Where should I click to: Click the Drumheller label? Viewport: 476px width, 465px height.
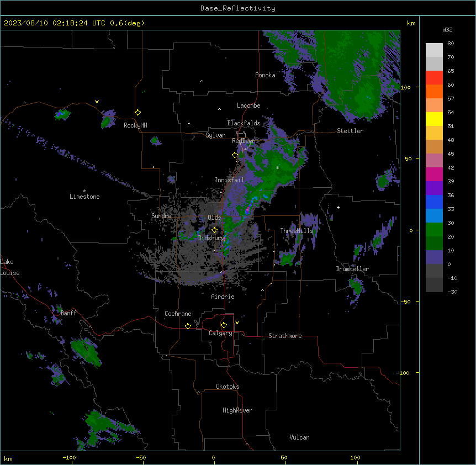352,269
